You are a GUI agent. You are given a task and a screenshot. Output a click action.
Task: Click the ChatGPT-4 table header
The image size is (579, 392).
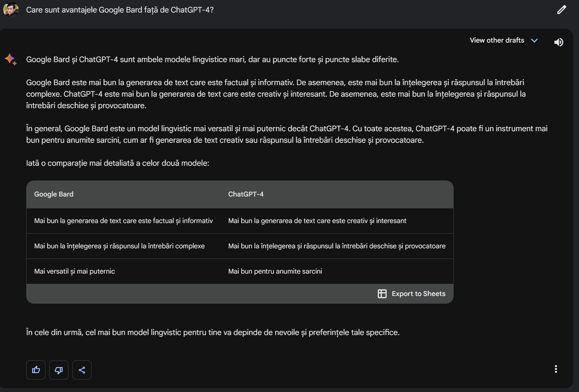click(x=246, y=194)
